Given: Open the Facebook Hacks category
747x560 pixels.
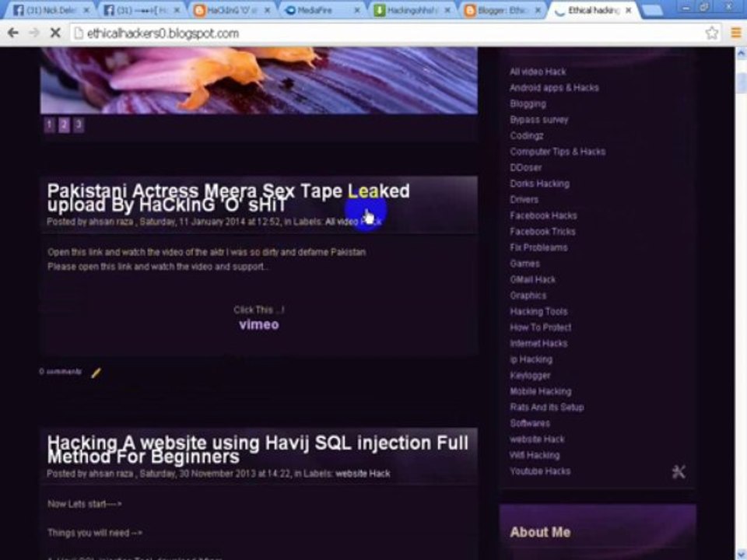Looking at the screenshot, I should tap(543, 215).
